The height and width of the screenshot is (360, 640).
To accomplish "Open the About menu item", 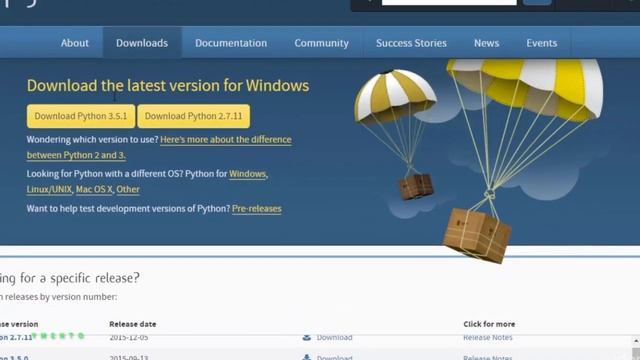I will coord(75,43).
